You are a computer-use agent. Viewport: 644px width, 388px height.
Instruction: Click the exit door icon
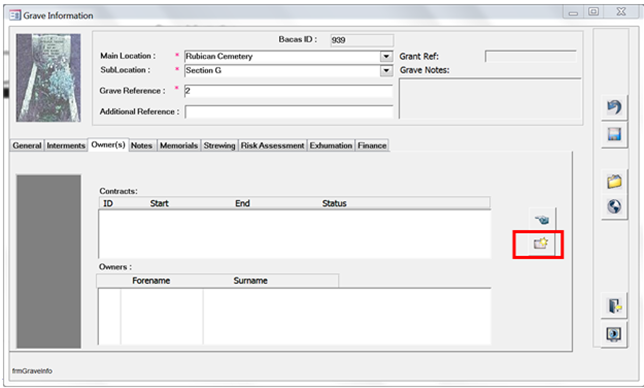(x=614, y=306)
